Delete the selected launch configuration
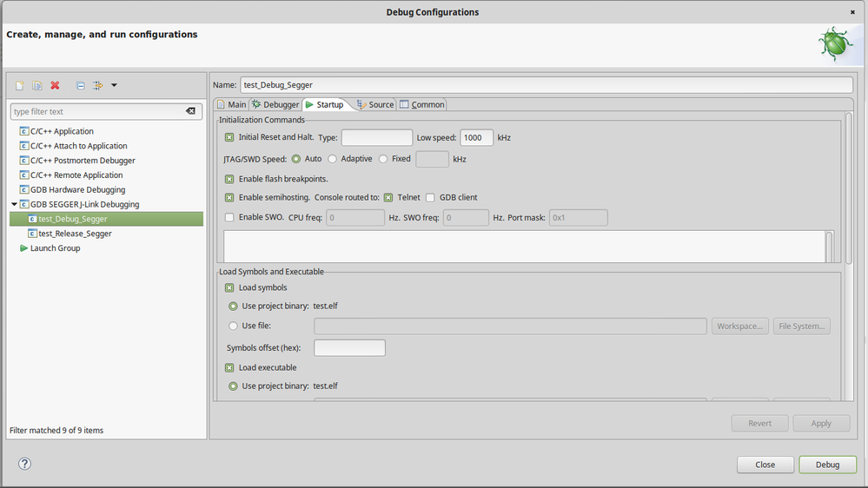868x488 pixels. (55, 85)
